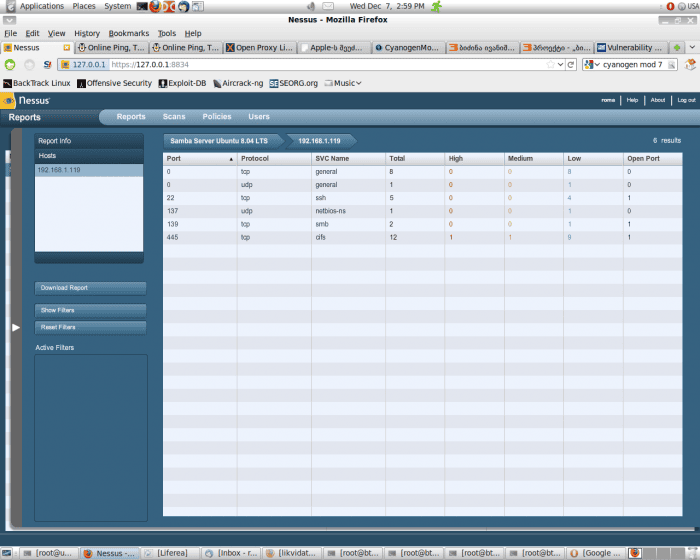Select the port 22 ssh row
700x560 pixels.
tap(422, 198)
